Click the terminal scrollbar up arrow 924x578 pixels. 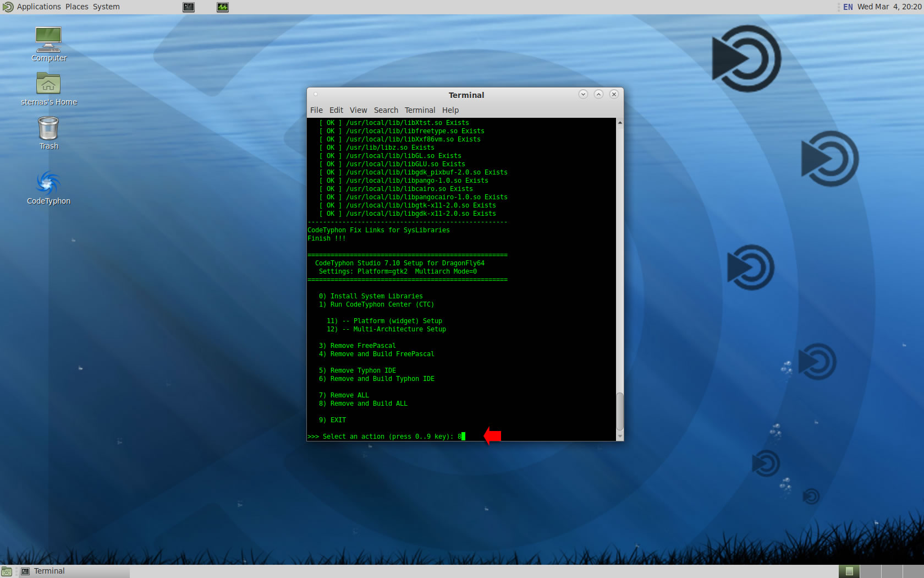tap(620, 123)
